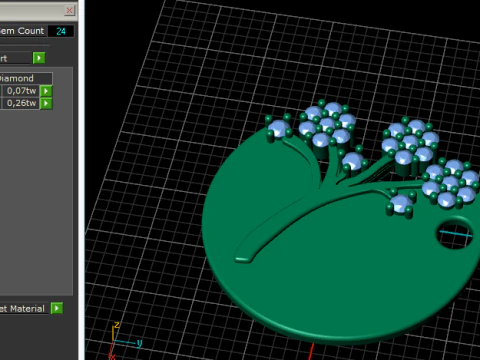Click the green arrow beside the 'rt' field

(39, 58)
